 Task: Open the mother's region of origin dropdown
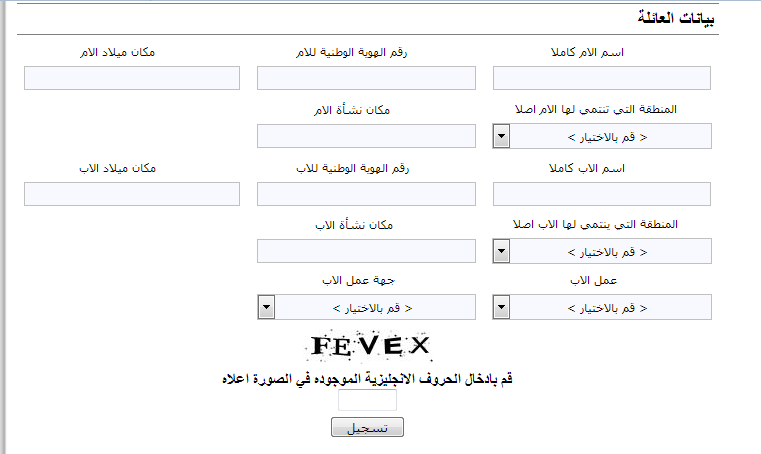tap(602, 136)
